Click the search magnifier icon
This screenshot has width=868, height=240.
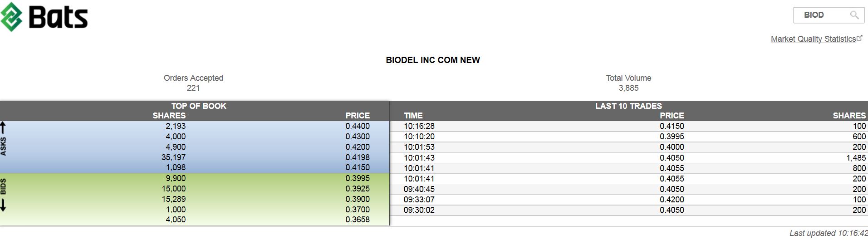click(854, 15)
